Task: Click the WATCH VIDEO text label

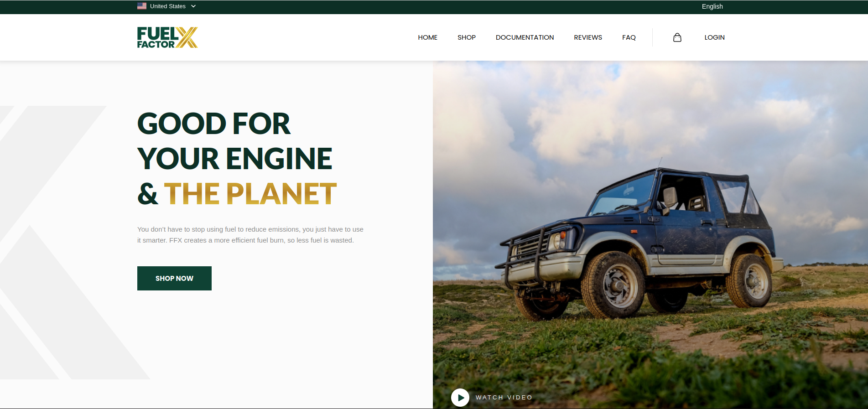Action: (504, 398)
